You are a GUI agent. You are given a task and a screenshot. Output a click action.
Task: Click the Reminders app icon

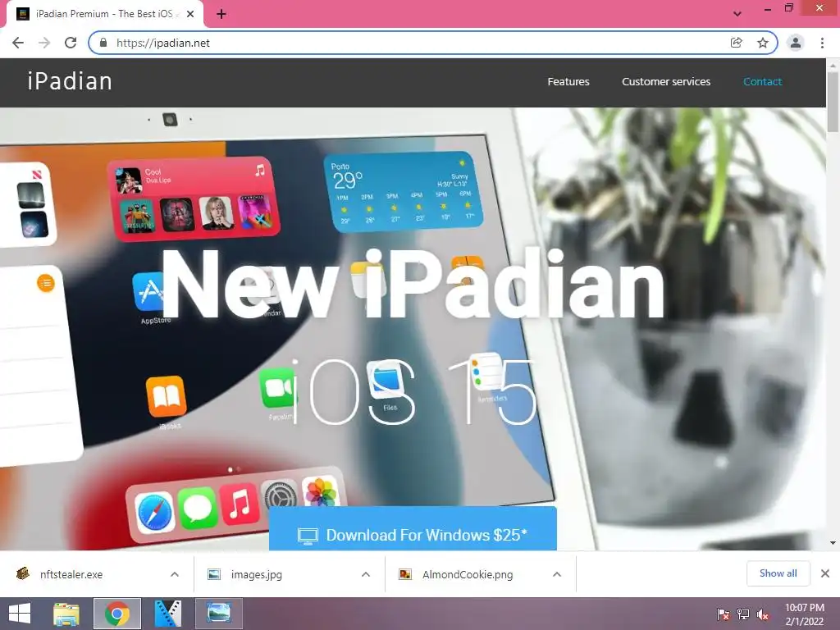(x=486, y=372)
